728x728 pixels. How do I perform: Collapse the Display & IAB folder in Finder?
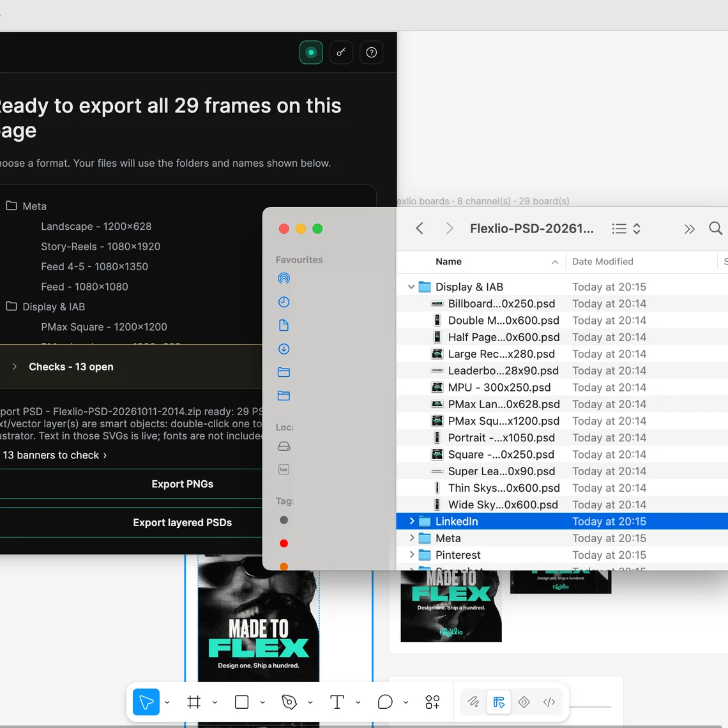411,287
